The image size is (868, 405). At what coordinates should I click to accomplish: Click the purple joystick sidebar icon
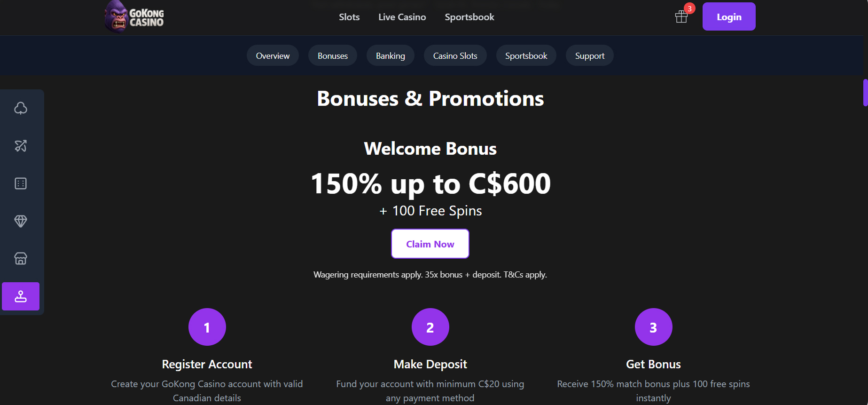tap(21, 296)
